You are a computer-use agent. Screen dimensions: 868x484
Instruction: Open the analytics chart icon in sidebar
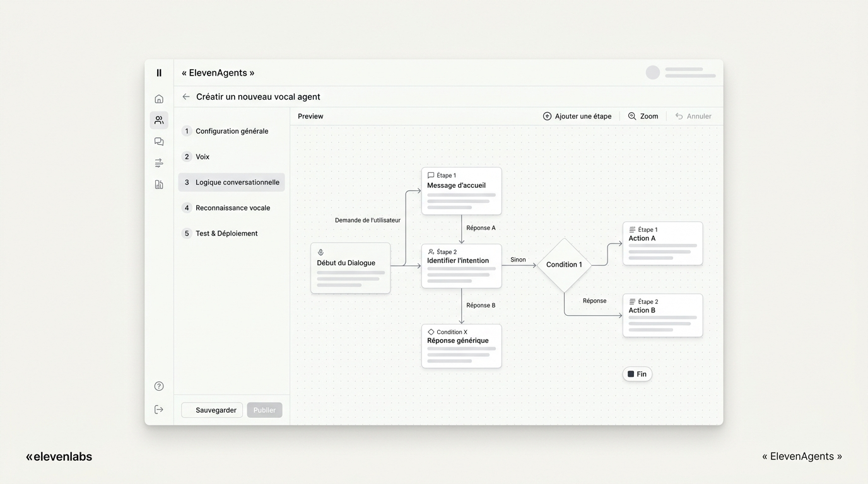pos(159,185)
